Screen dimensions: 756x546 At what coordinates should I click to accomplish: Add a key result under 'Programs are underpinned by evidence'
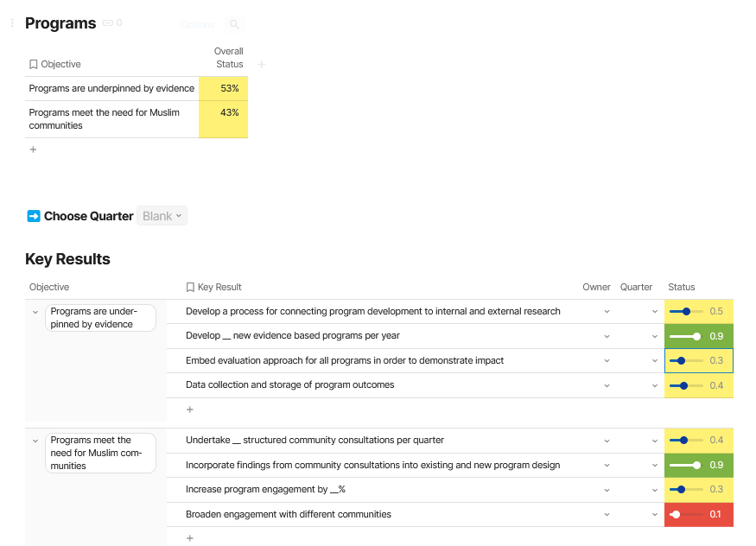[190, 409]
